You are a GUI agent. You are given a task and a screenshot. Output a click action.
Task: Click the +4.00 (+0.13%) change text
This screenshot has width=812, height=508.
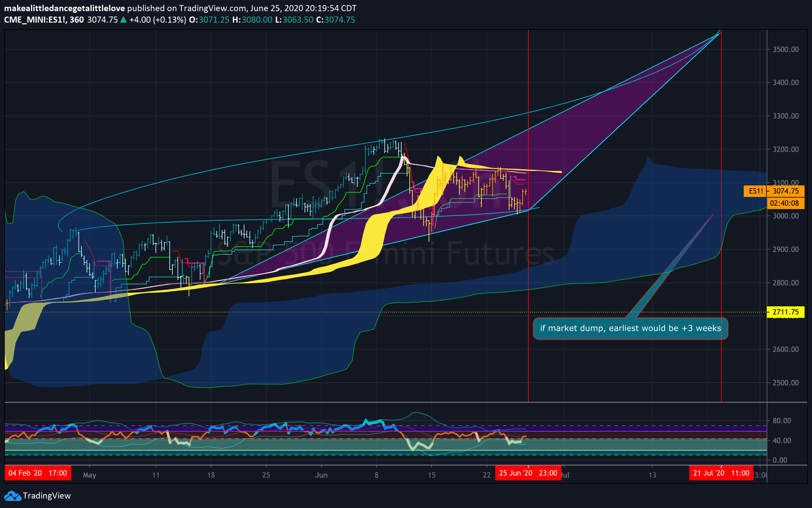(158, 20)
